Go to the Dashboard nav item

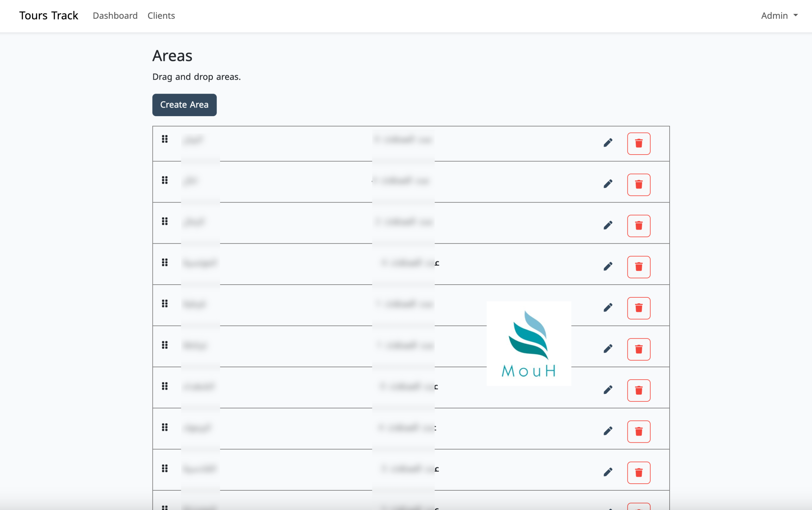[x=115, y=16]
